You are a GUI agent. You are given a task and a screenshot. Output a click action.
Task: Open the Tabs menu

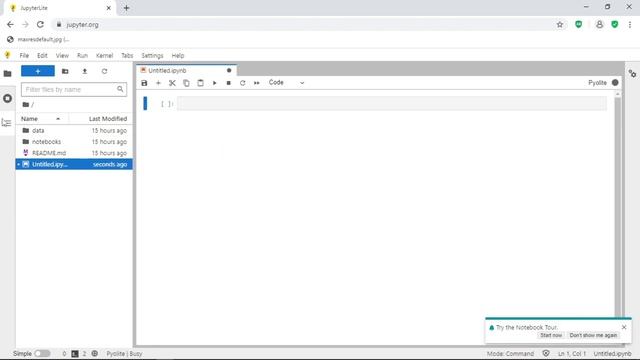pyautogui.click(x=127, y=56)
